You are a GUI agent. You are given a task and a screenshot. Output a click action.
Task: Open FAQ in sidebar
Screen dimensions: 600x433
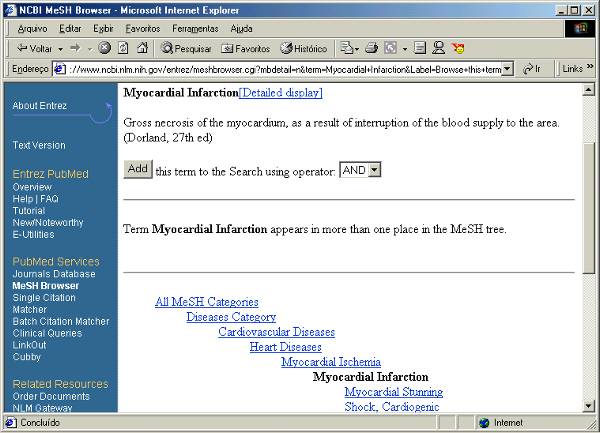pyautogui.click(x=49, y=199)
